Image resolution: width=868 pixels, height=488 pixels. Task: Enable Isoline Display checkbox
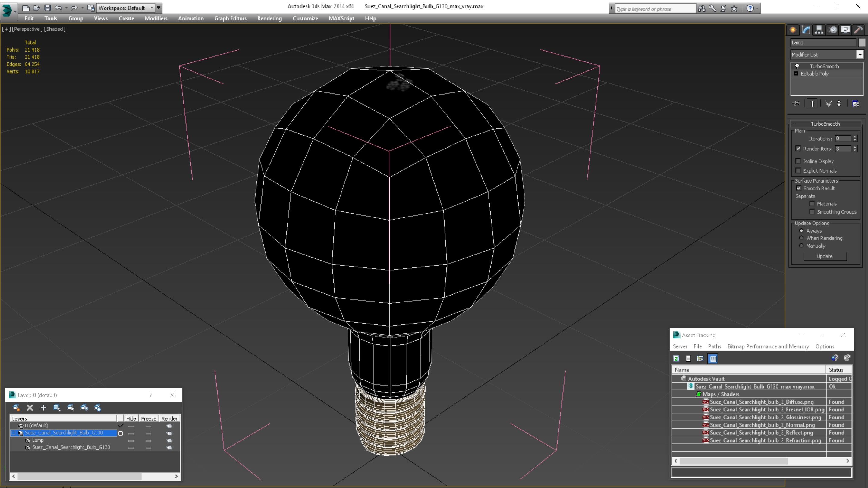click(798, 161)
